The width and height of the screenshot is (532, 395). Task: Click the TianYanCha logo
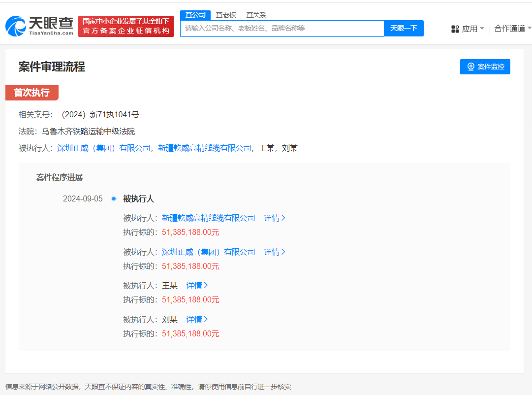click(x=39, y=26)
